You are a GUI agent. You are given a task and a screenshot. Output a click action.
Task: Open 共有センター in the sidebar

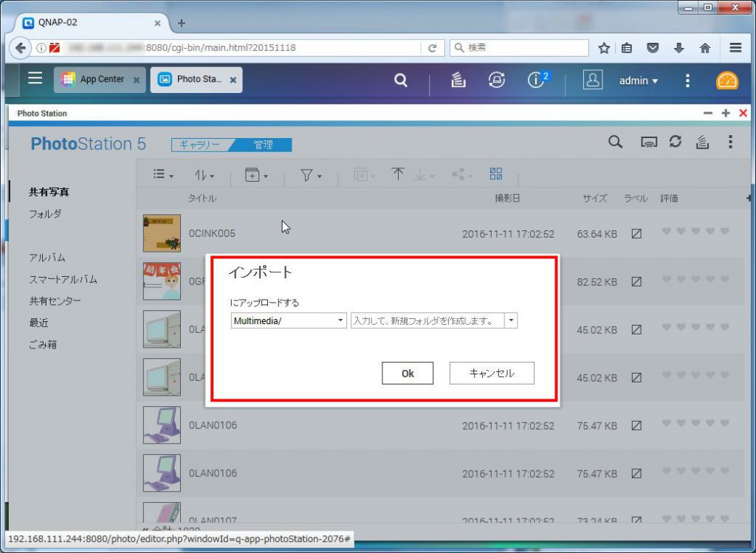pyautogui.click(x=55, y=300)
